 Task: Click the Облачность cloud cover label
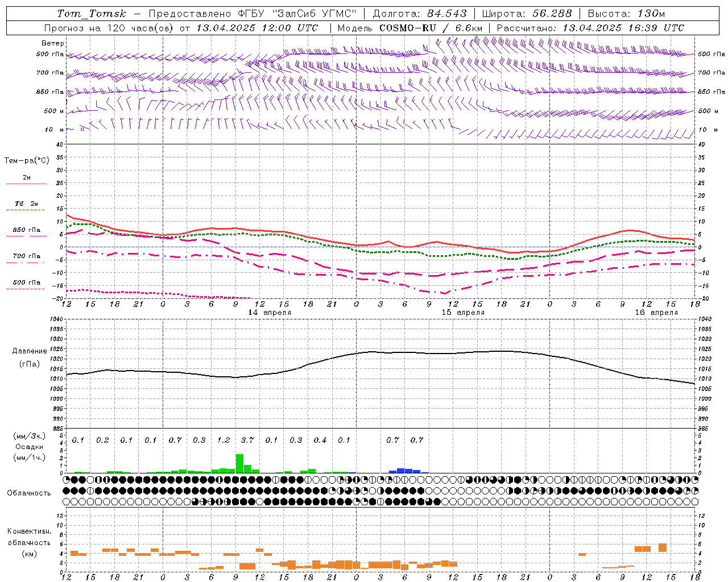click(x=29, y=493)
